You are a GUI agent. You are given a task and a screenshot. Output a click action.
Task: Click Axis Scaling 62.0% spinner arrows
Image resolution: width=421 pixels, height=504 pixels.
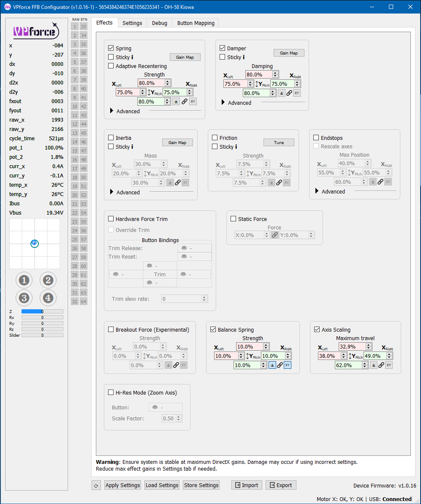click(x=365, y=365)
